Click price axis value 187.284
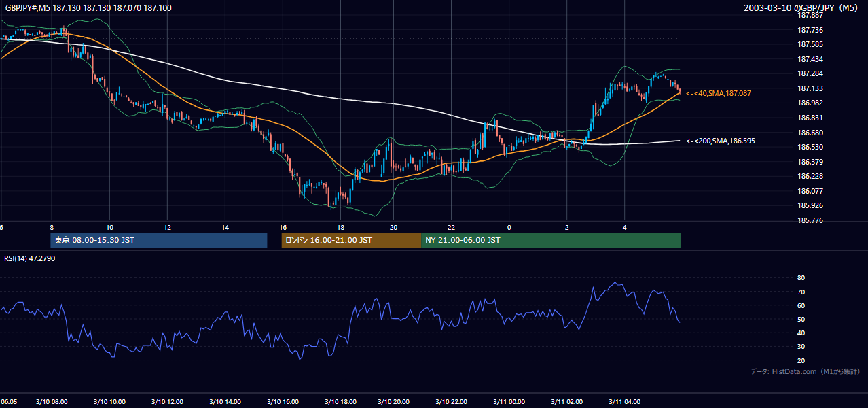The width and height of the screenshot is (868, 408). tap(810, 73)
